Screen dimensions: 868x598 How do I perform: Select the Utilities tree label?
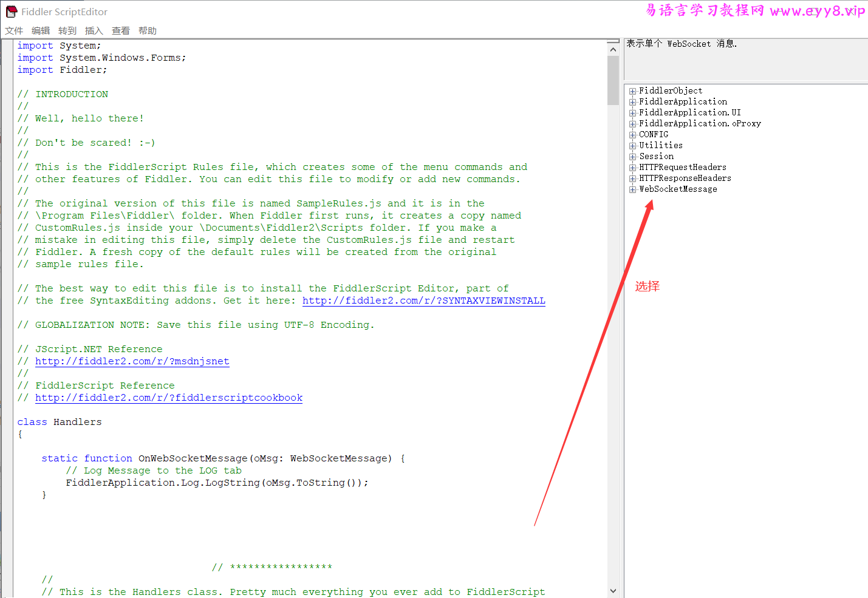pos(661,146)
